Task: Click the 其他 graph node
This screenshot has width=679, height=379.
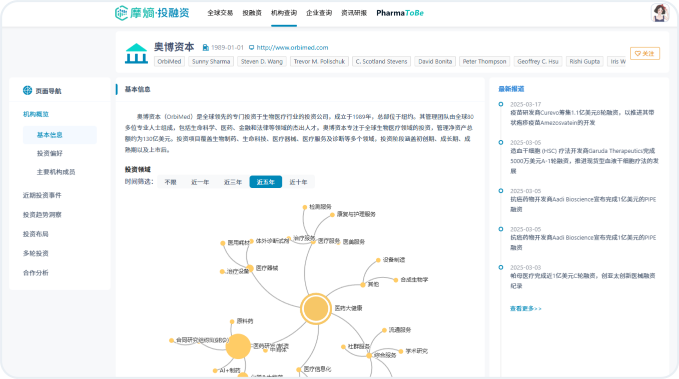Action: pos(363,285)
